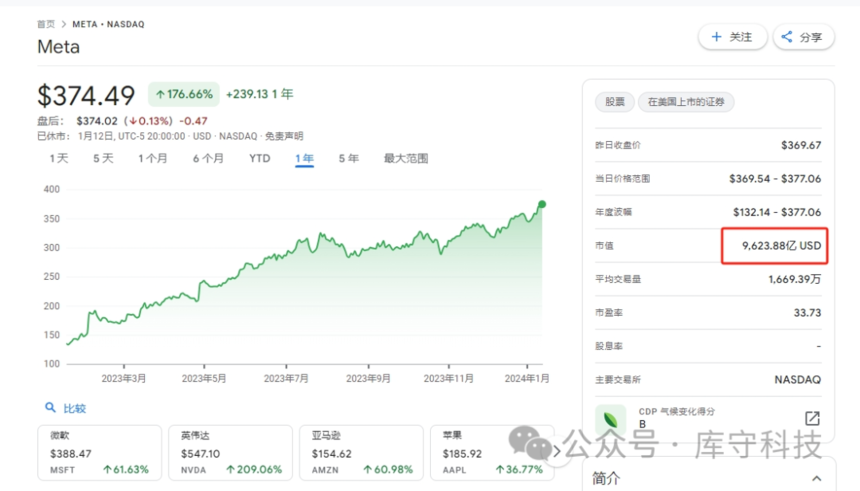The width and height of the screenshot is (860, 491).
Task: Select the YTD range tab
Action: pos(259,159)
